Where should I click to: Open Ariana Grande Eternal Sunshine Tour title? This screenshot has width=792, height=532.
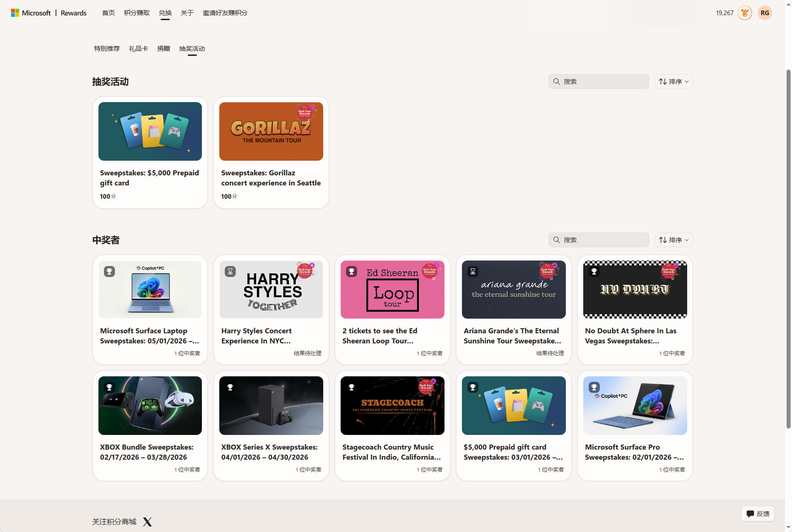512,336
